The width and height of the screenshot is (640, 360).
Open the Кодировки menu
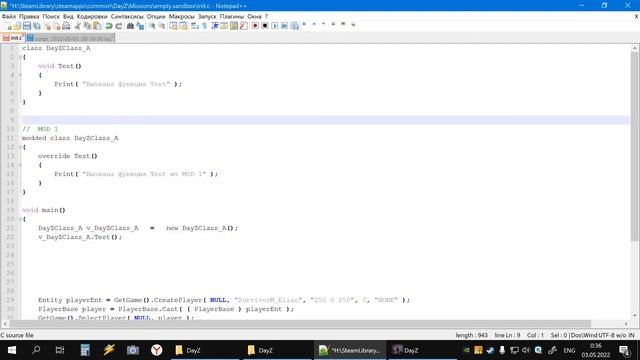(x=92, y=16)
